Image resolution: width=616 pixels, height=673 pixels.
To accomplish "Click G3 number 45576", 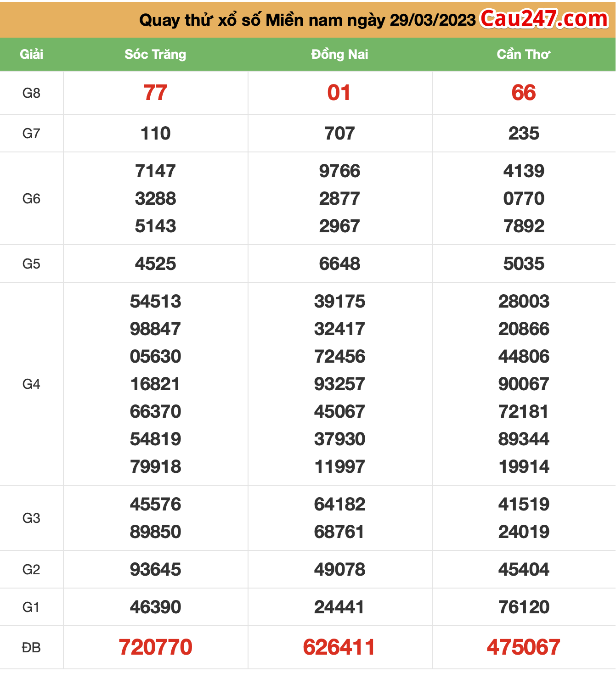I will pos(155,505).
